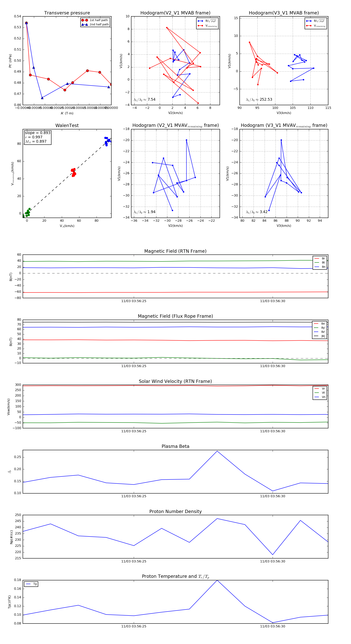This screenshot has height=644, width=351.
Task: Click the 'Bt' legend entry
Action: [x=320, y=263]
